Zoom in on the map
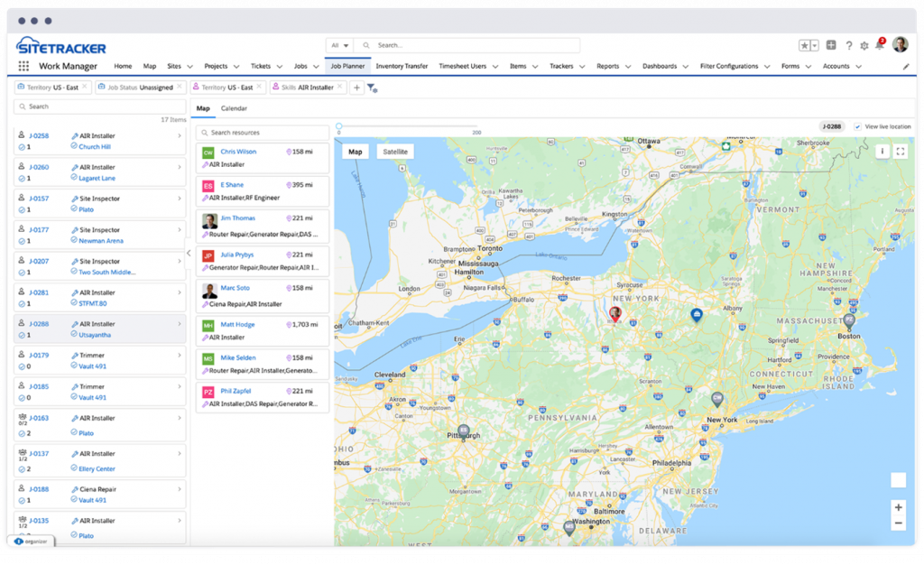This screenshot has height=565, width=924. click(x=898, y=507)
